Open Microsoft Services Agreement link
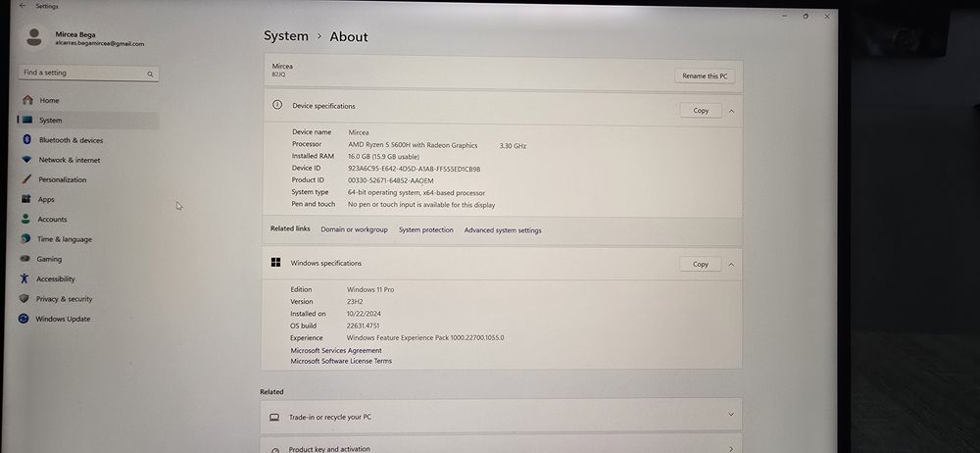Image resolution: width=980 pixels, height=453 pixels. click(335, 350)
